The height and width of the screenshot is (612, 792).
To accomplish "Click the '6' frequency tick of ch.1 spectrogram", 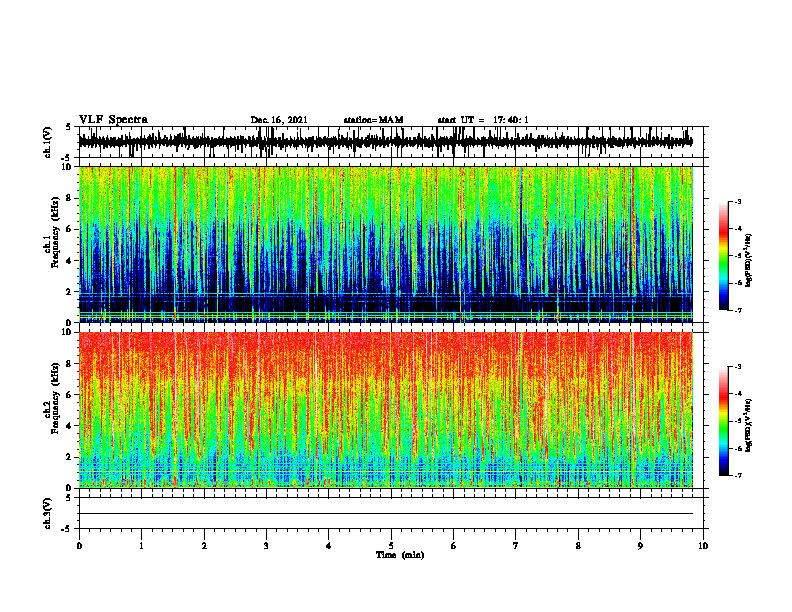I will pyautogui.click(x=69, y=229).
